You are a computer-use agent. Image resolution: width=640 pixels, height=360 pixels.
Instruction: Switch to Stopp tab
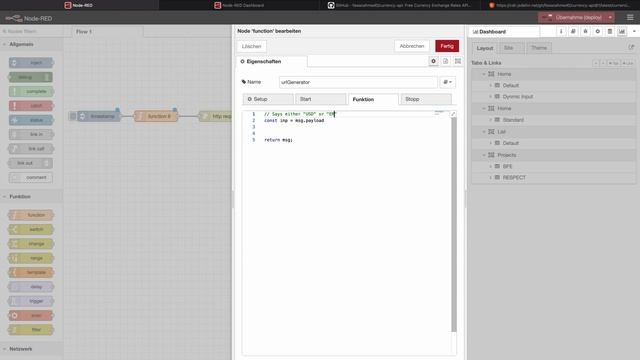[x=426, y=99]
